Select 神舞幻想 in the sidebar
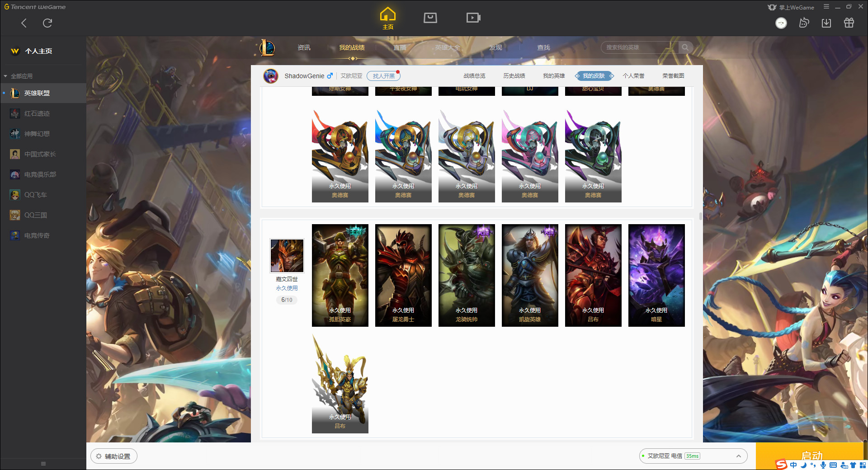The height and width of the screenshot is (470, 868). coord(43,134)
